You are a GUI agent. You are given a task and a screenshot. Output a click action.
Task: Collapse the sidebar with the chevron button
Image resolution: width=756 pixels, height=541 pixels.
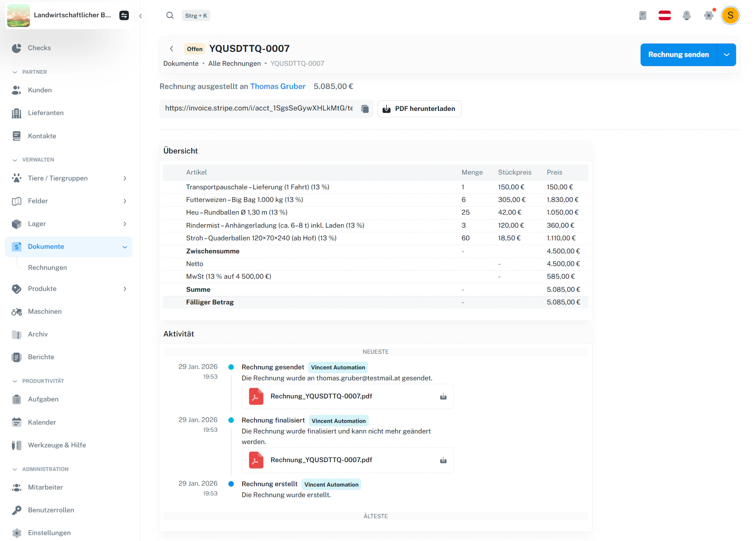140,16
